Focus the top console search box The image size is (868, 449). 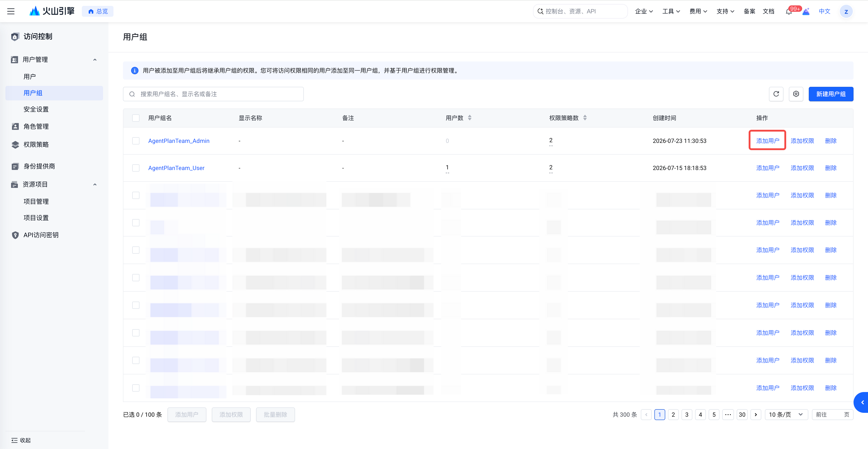(x=580, y=12)
